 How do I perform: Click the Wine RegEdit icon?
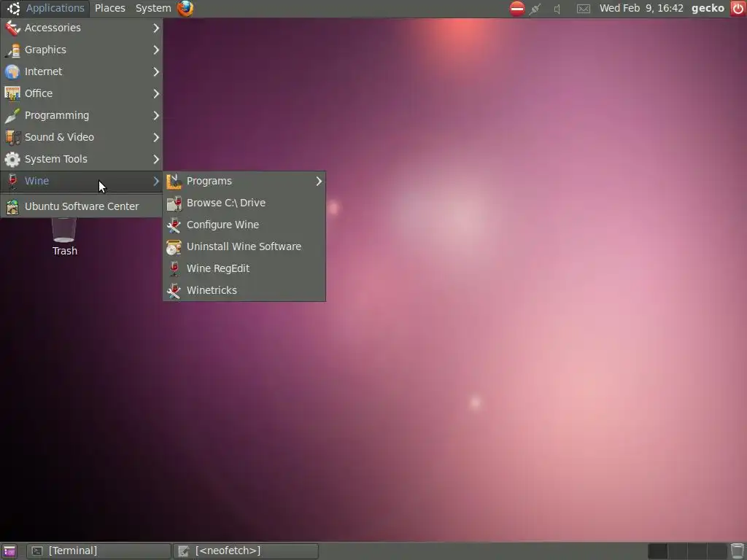pyautogui.click(x=174, y=269)
